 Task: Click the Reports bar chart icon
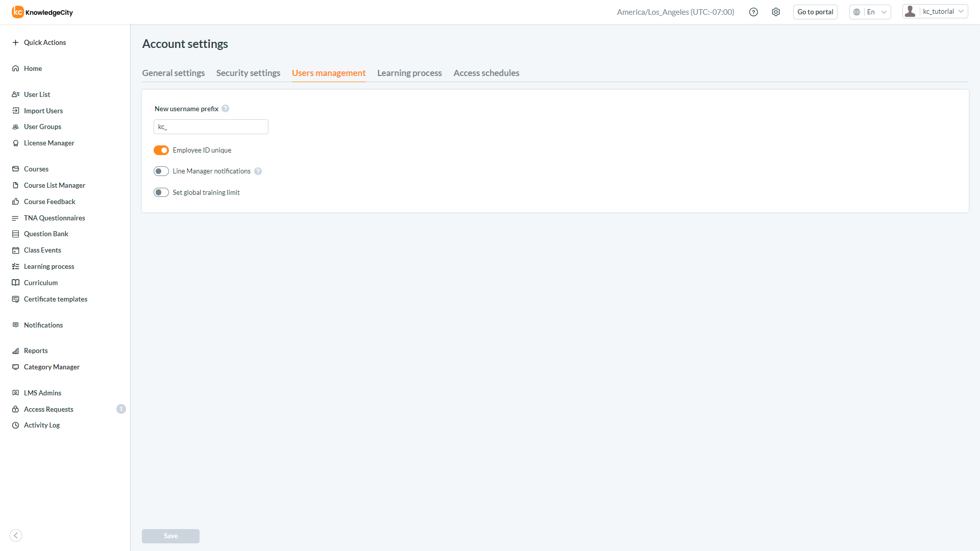(16, 351)
